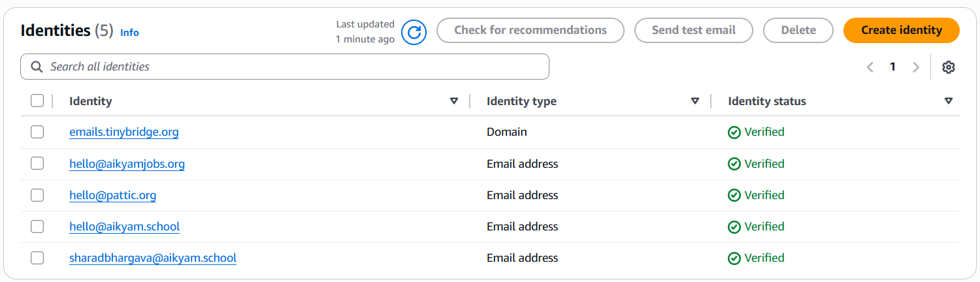Go to next page arrow

[916, 67]
